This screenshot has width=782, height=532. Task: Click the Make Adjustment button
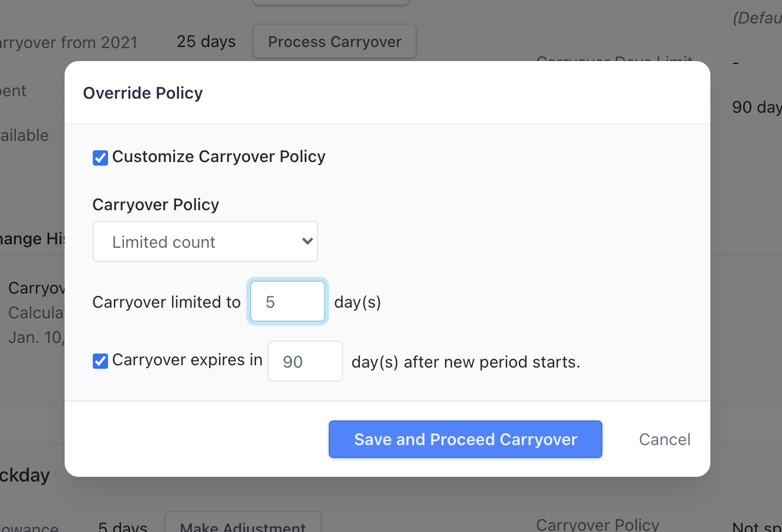tap(242, 524)
